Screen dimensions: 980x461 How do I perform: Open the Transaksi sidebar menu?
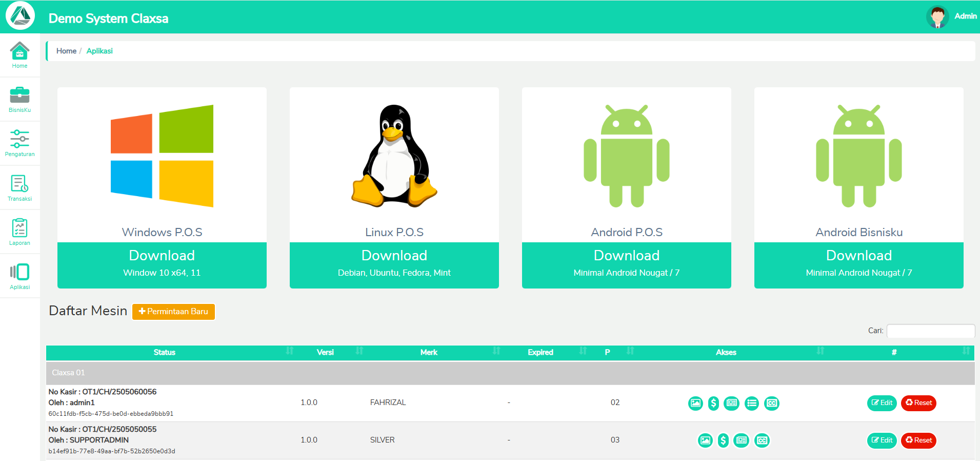point(19,188)
